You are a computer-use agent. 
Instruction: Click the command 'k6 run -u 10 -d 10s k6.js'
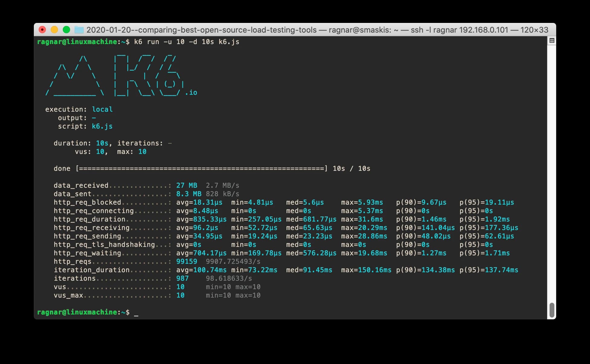point(187,42)
